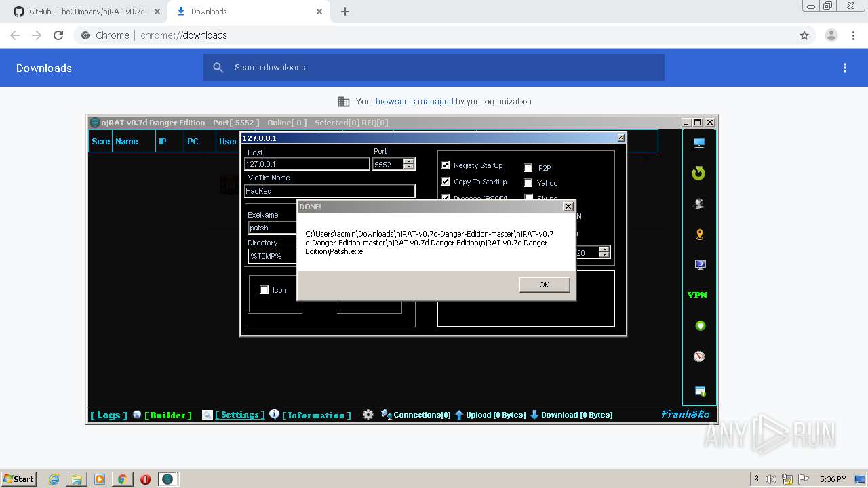868x488 pixels.
Task: Show hidden system tray icons
Action: 756,479
